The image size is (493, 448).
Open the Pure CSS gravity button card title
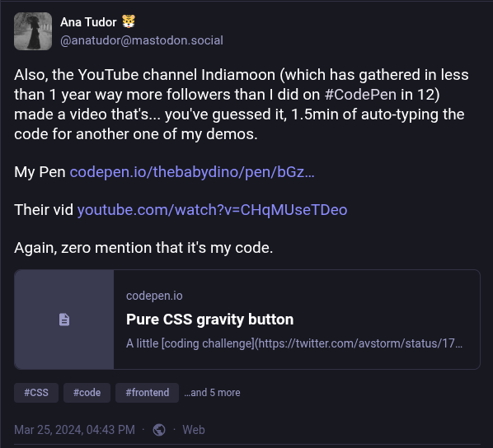pyautogui.click(x=209, y=320)
